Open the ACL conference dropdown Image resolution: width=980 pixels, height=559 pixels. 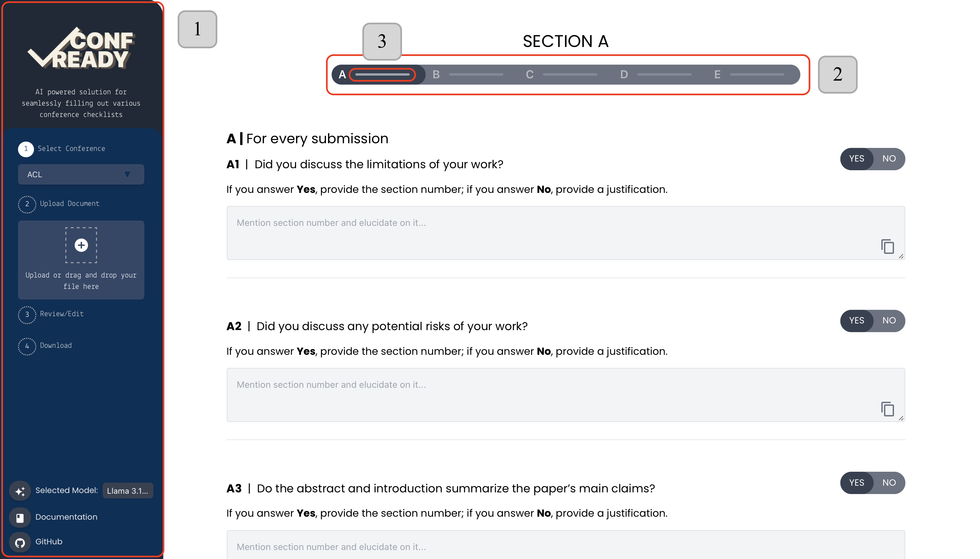pyautogui.click(x=81, y=174)
